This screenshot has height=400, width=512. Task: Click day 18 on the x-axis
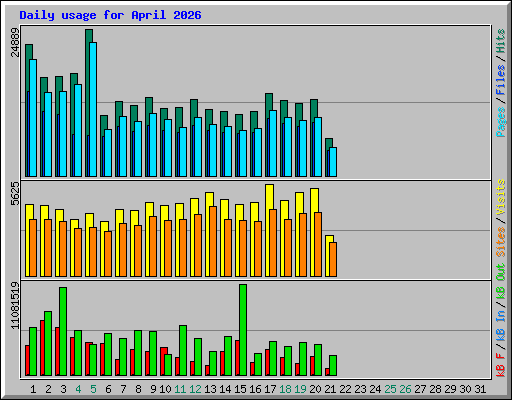[285, 389]
